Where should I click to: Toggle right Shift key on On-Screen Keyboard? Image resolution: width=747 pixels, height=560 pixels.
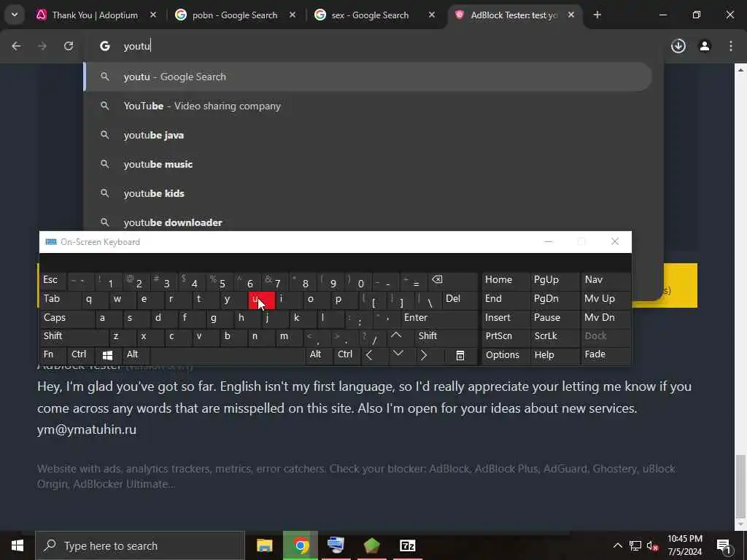pos(446,337)
